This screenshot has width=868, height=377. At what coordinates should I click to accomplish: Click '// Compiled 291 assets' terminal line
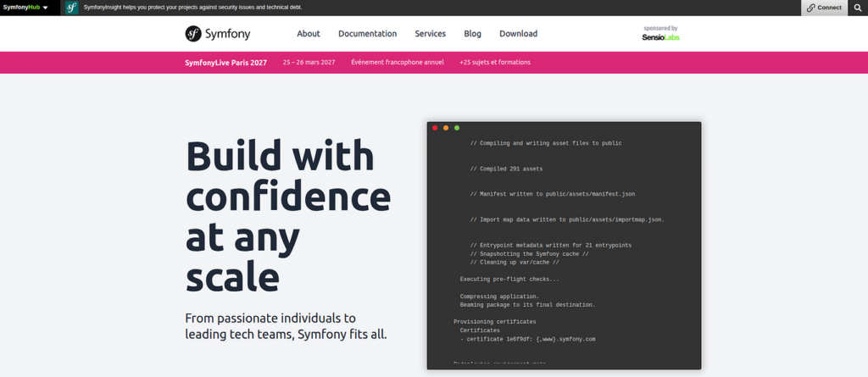point(507,169)
